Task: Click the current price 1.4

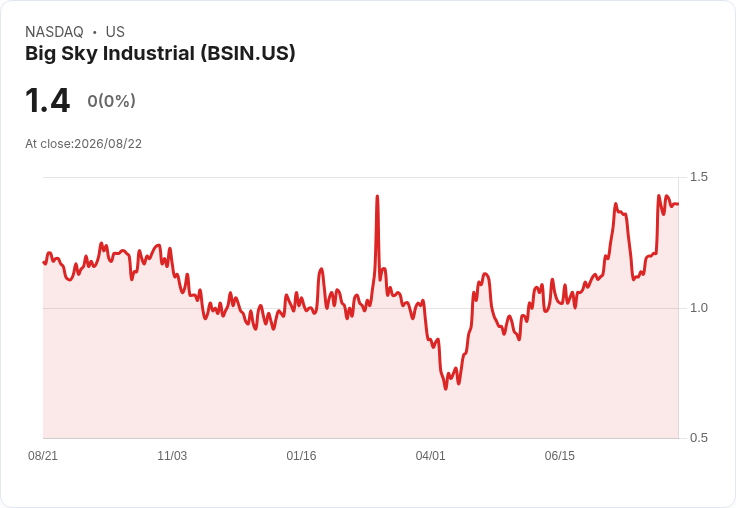Action: tap(47, 100)
